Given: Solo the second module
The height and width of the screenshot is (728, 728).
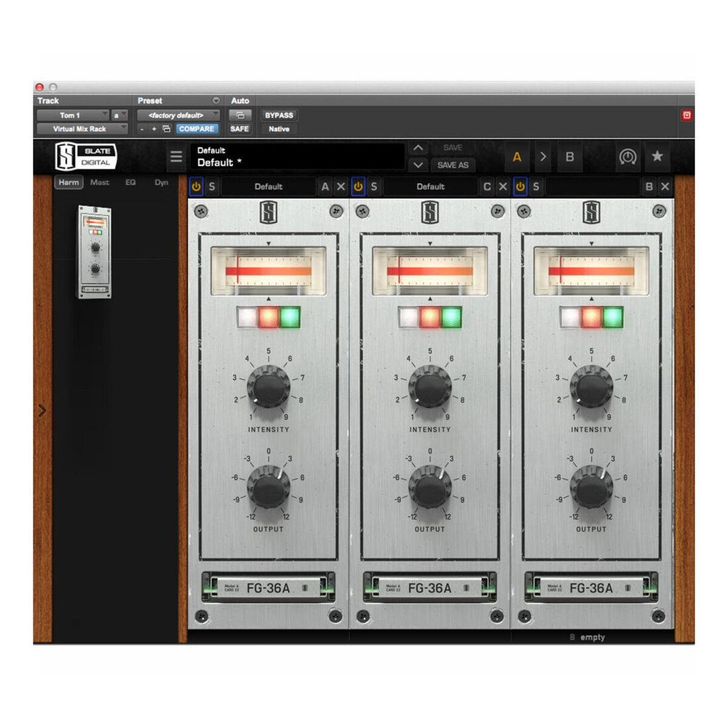Looking at the screenshot, I should 374,187.
